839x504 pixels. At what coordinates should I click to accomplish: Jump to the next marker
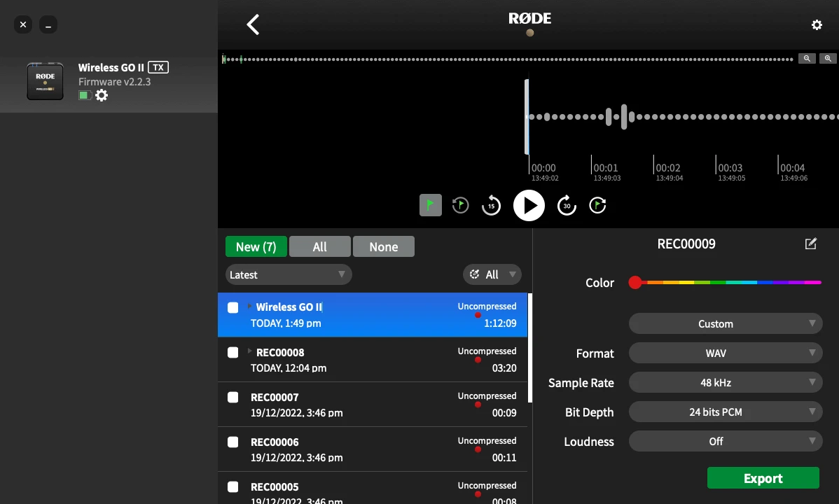pos(597,205)
